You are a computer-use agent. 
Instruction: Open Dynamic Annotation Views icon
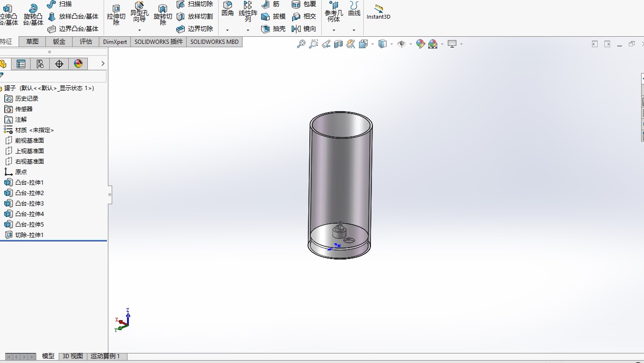(x=351, y=44)
